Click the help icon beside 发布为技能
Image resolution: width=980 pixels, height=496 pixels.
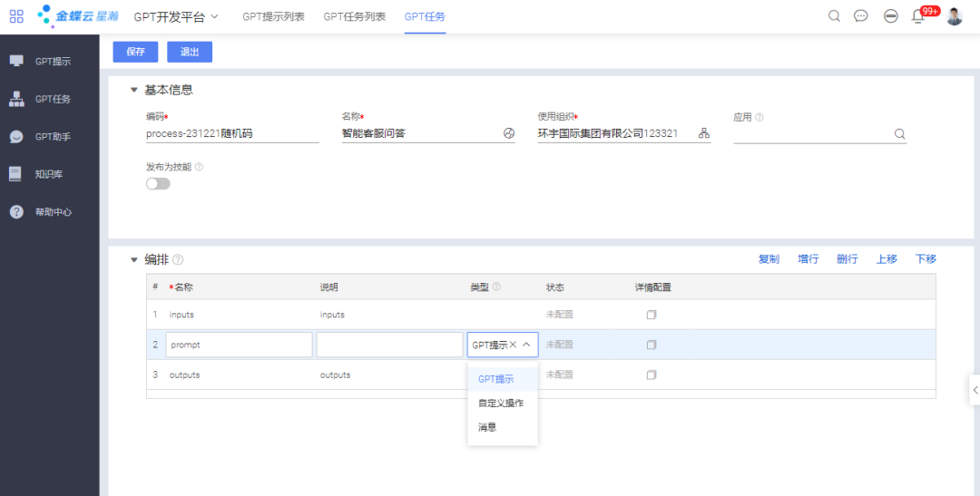pos(199,167)
